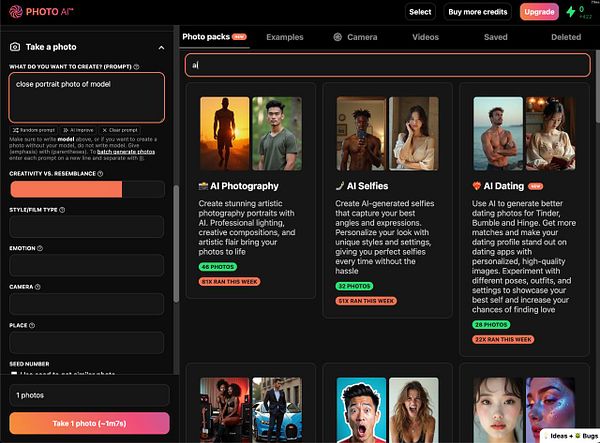The width and height of the screenshot is (600, 443).
Task: Click the Clear prompt button
Action: 120,130
